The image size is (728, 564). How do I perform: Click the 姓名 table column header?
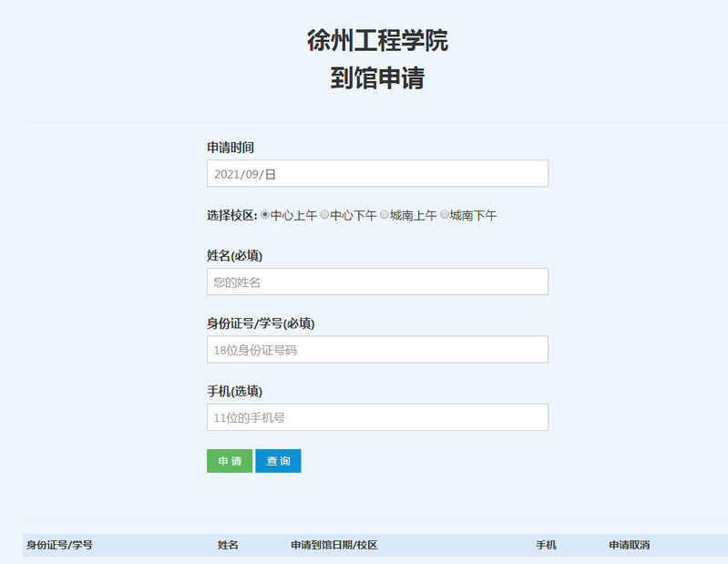pyautogui.click(x=228, y=545)
